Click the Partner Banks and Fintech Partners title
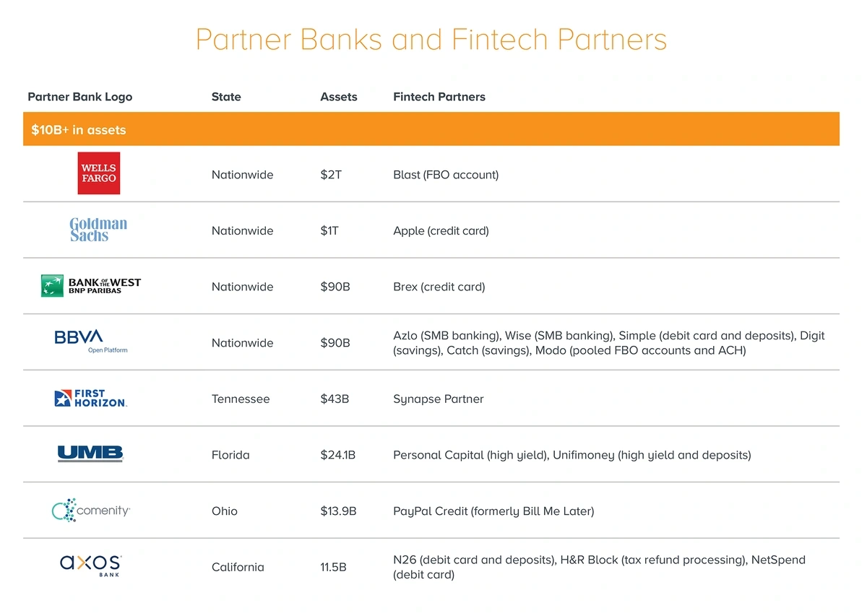The height and width of the screenshot is (616, 867). (431, 39)
